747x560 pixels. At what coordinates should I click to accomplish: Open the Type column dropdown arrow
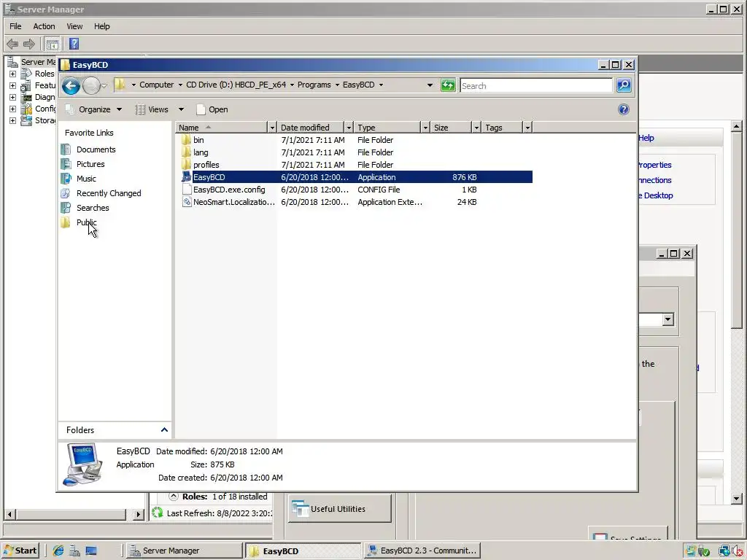point(425,128)
